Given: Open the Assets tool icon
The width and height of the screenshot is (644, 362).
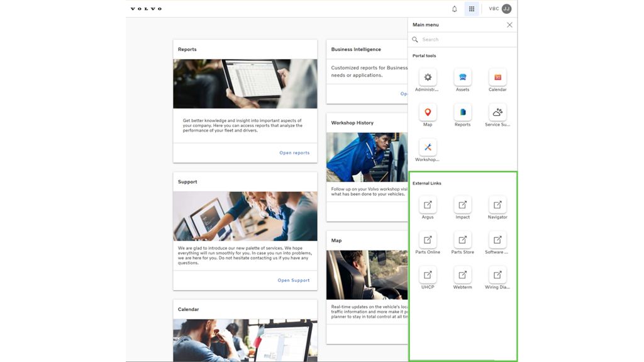Looking at the screenshot, I should click(x=462, y=77).
